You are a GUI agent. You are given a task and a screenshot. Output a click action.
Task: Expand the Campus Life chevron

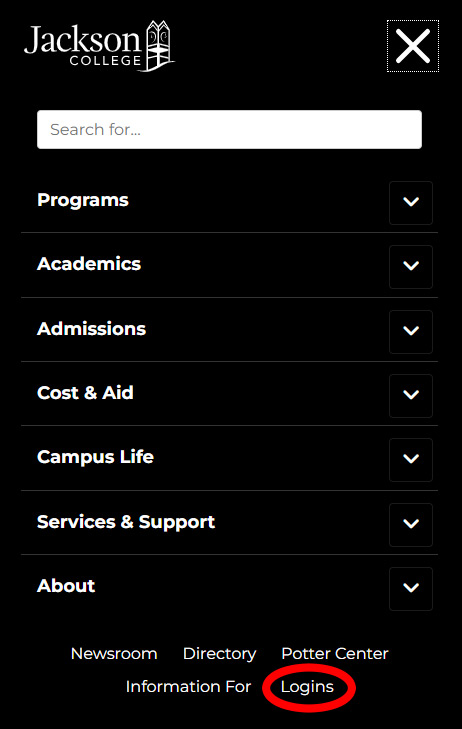click(x=411, y=460)
